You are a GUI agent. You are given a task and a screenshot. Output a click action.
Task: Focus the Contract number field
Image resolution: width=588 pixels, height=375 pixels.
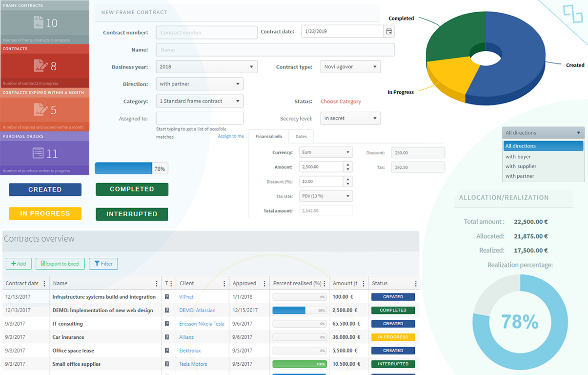coord(206,33)
